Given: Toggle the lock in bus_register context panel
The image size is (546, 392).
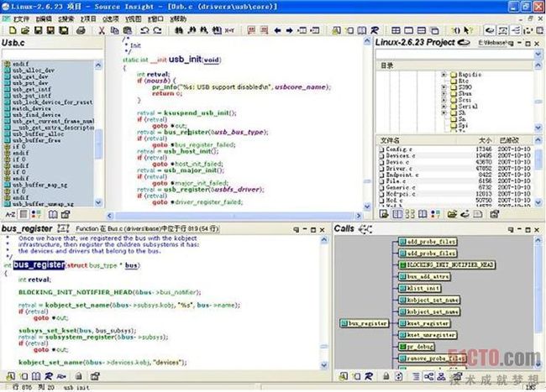Looking at the screenshot, I should click(79, 376).
